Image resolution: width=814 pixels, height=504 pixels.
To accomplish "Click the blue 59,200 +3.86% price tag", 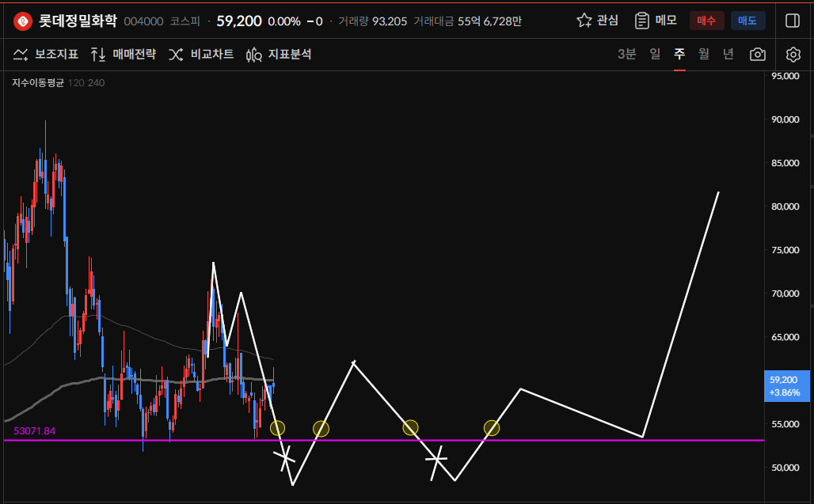I will click(786, 386).
